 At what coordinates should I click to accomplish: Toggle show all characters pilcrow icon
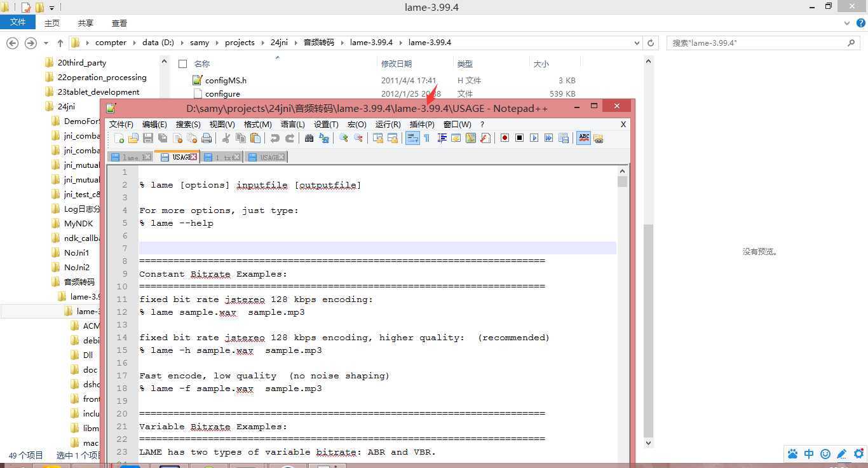[427, 138]
